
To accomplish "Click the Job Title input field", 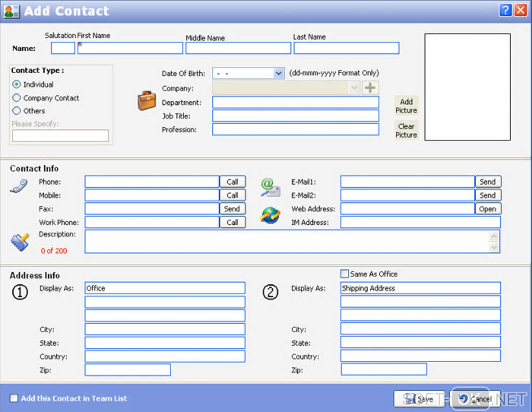I will coord(296,116).
